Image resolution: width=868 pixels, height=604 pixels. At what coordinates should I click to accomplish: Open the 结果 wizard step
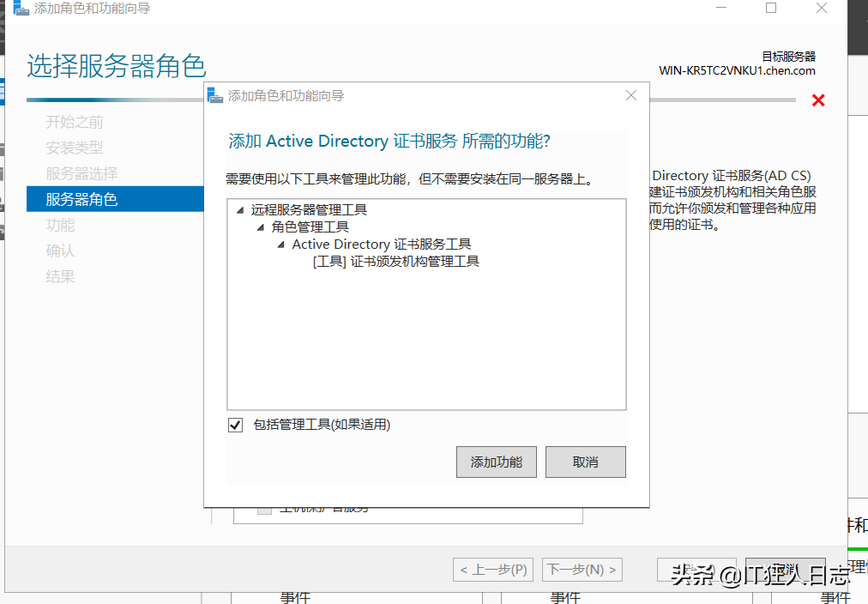[x=60, y=276]
